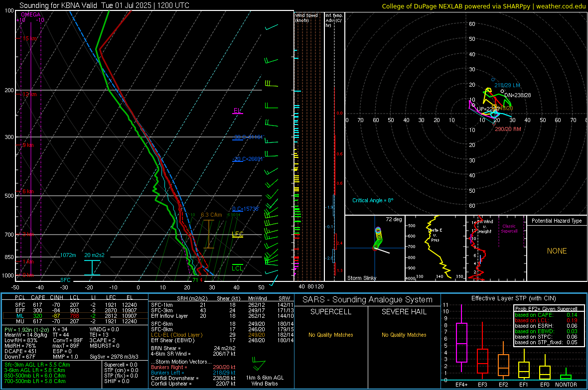Viewport: 588px width, 390px height.
Task: Select the OMEGA label on the skew-T
Action: [x=31, y=14]
